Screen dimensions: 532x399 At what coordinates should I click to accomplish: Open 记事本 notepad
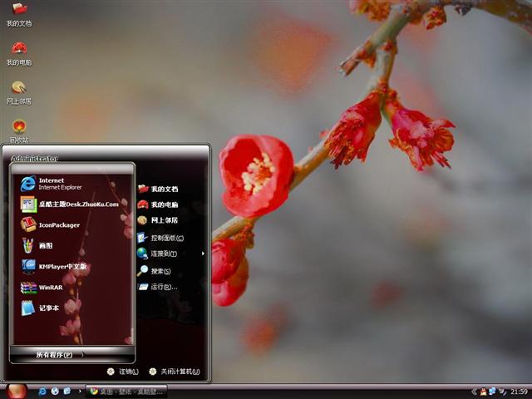pos(40,308)
